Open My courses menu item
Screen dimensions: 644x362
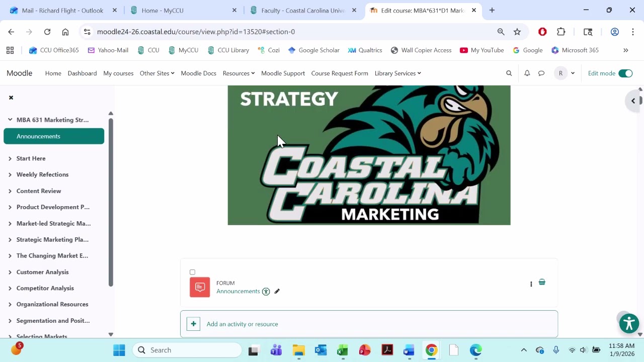(118, 73)
